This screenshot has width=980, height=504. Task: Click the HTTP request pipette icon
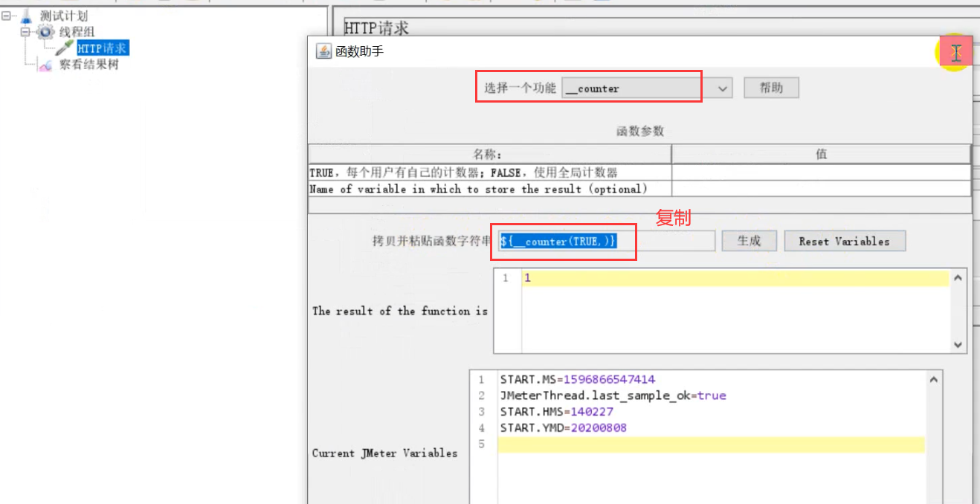pos(64,48)
